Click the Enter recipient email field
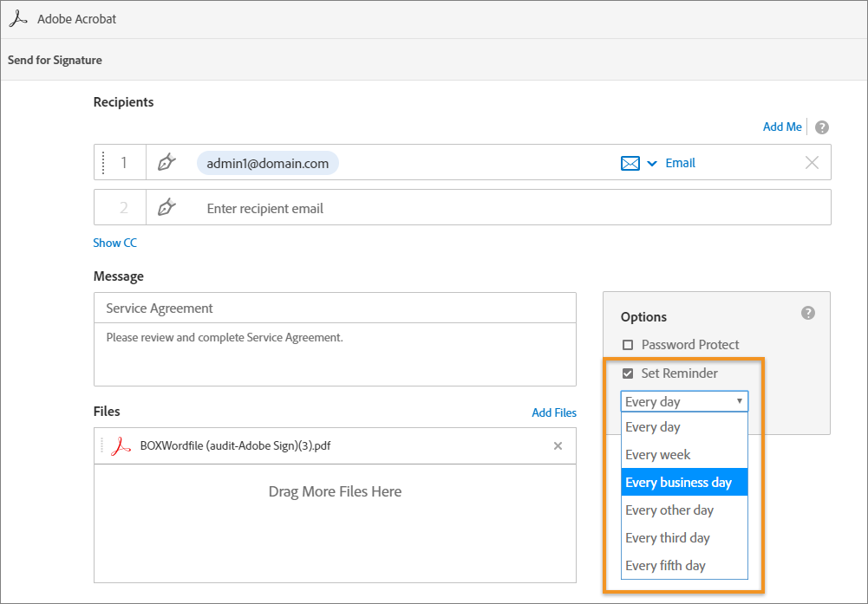Image resolution: width=868 pixels, height=604 pixels. (264, 208)
